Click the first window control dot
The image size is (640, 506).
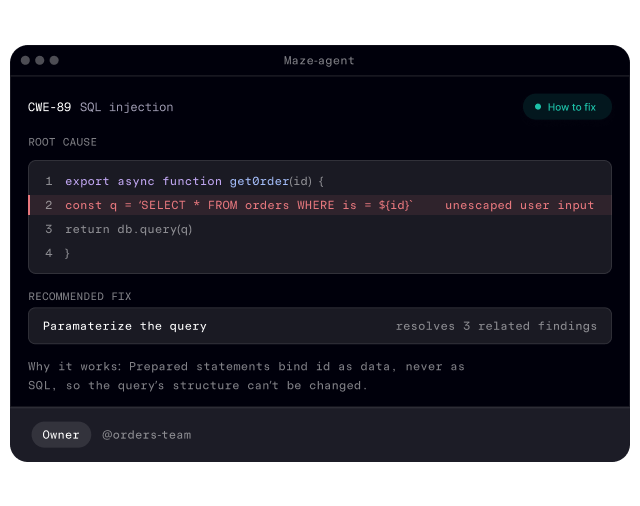point(25,60)
